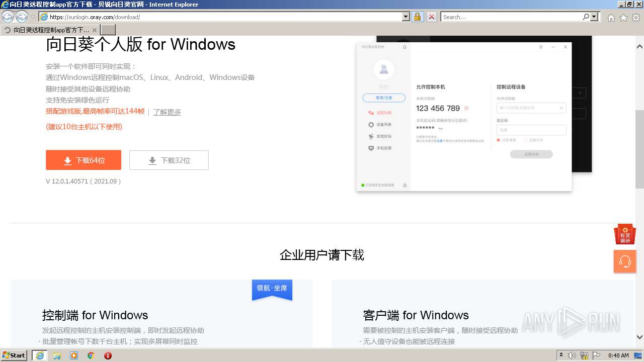
Task: Click the 向日葵个人版 for Windows title
Action: point(140,44)
